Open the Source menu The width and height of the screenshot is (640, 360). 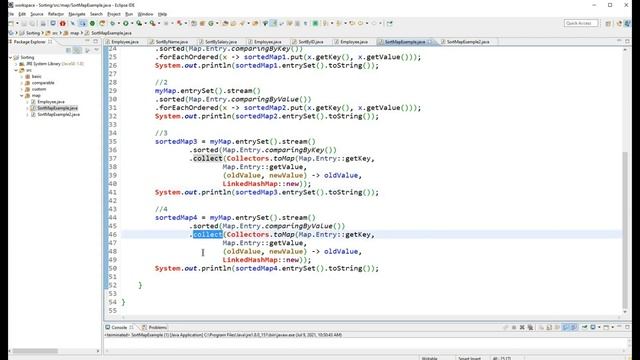(x=37, y=14)
